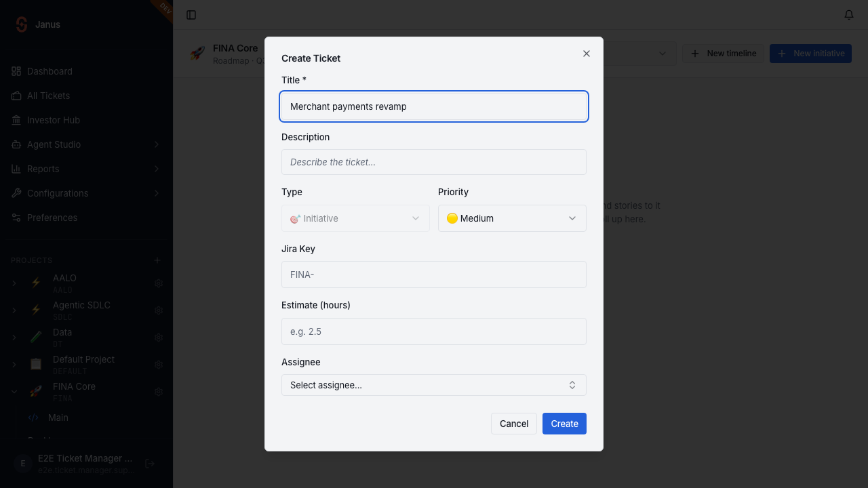Click the Main code icon
Screen dimensions: 868x488
coord(33,418)
